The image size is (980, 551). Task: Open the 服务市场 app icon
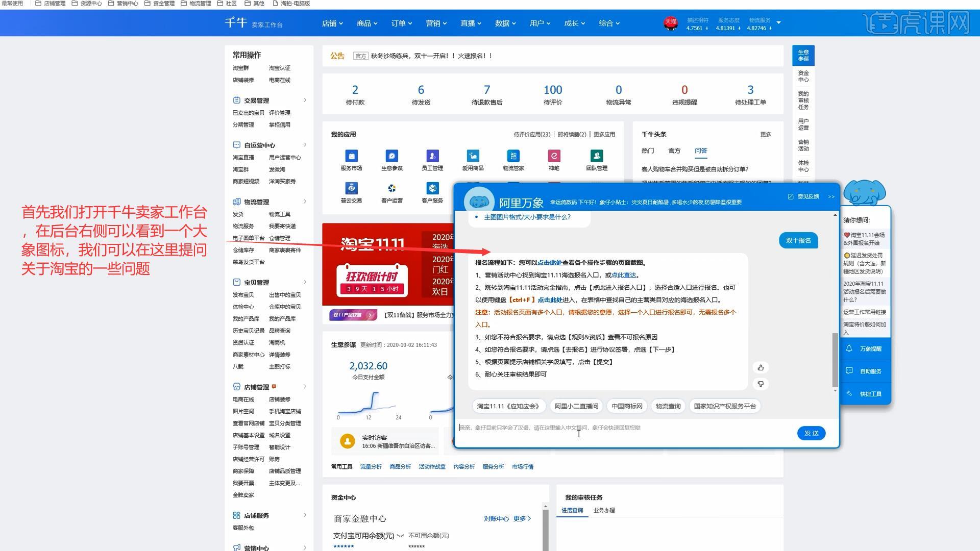pos(351,156)
